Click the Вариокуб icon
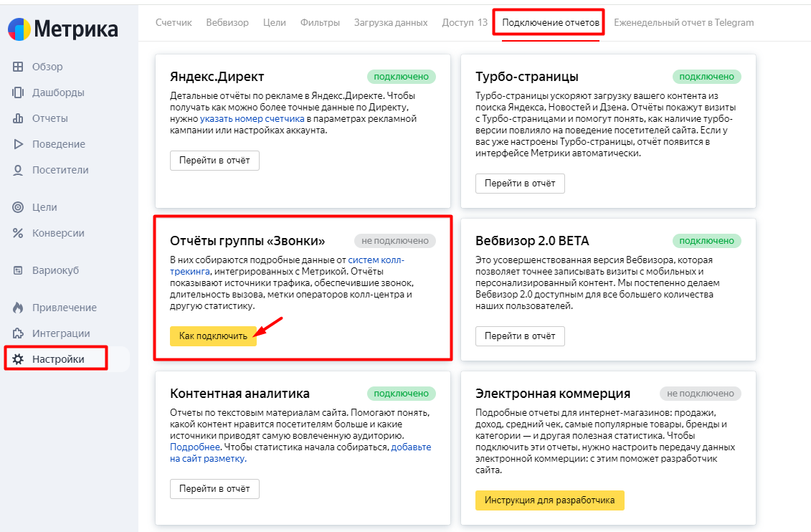Viewport: 811px width, 532px height. (18, 270)
